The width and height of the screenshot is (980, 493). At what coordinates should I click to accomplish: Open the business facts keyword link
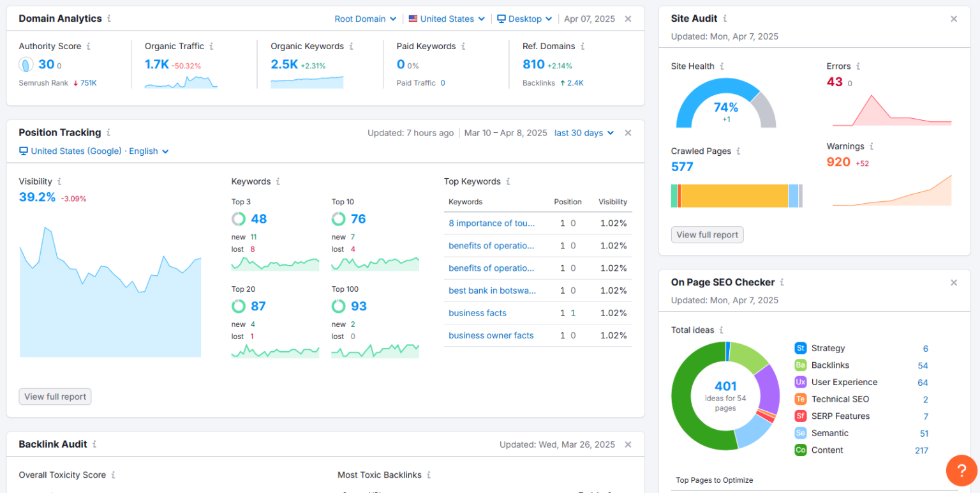tap(477, 313)
